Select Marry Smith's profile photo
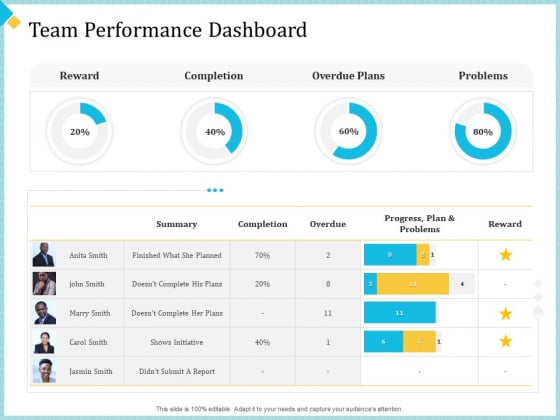 (x=44, y=312)
